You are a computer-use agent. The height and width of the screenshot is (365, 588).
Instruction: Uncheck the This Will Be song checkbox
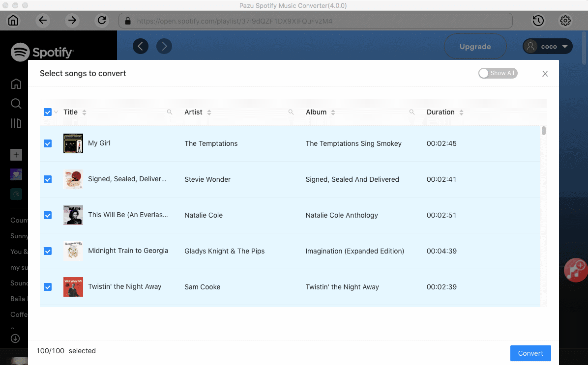48,215
